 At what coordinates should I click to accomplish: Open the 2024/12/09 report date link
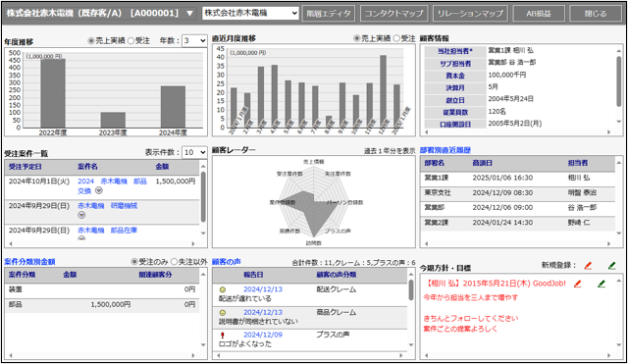(x=263, y=335)
